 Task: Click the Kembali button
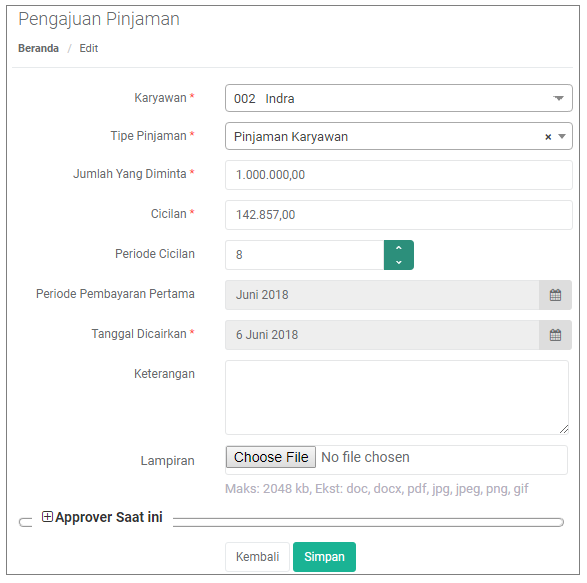tap(258, 557)
